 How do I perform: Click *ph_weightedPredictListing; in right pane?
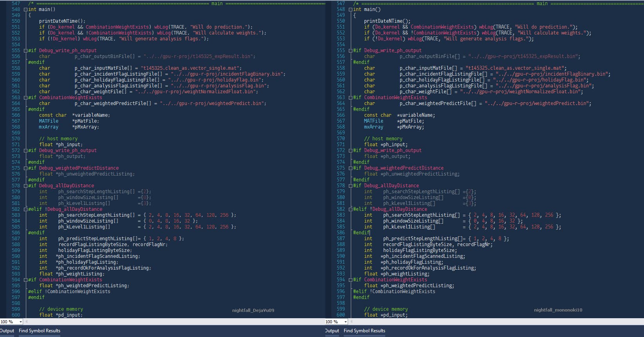[417, 286]
